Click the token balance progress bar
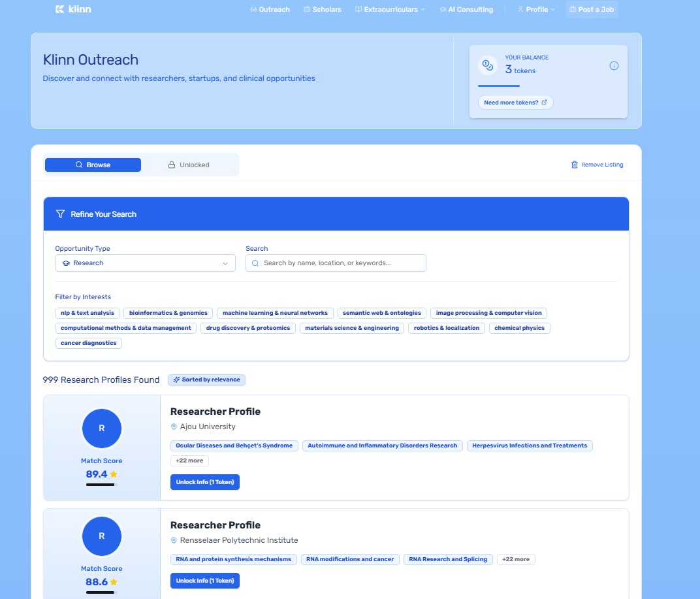 (499, 86)
